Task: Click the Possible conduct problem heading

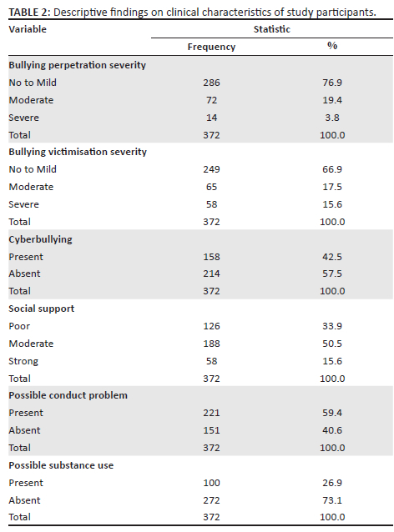Action: click(68, 395)
